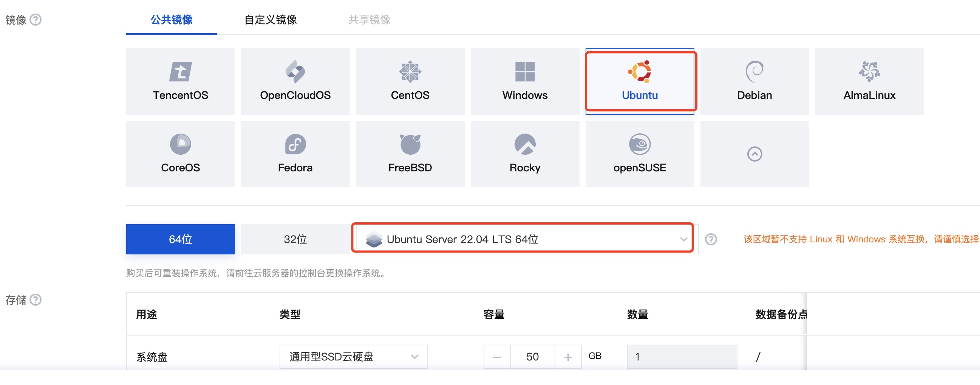Open the 通用型SSD云硬盘 disk type dropdown
This screenshot has height=385, width=980.
tap(353, 356)
